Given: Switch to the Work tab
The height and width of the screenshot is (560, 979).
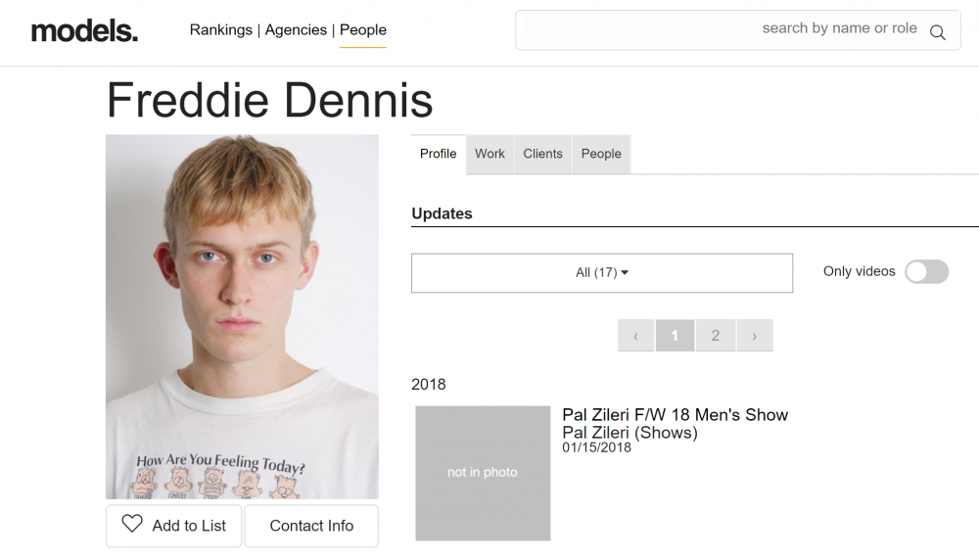Looking at the screenshot, I should (x=489, y=155).
